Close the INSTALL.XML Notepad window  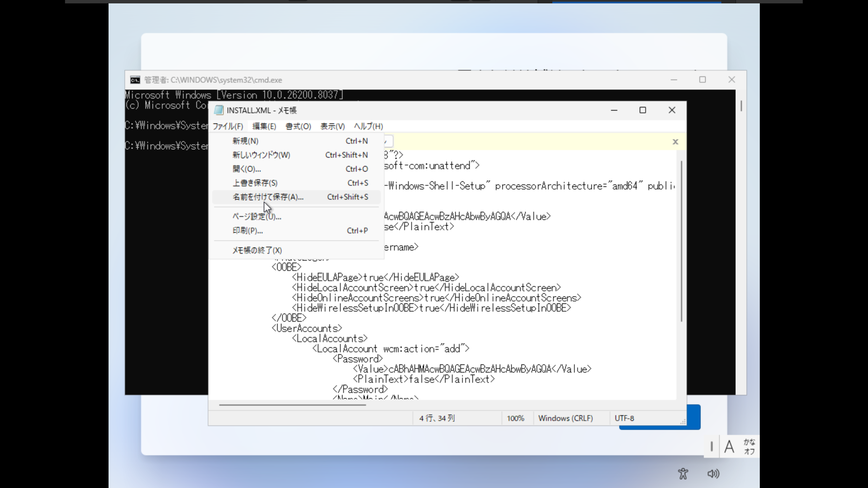672,110
